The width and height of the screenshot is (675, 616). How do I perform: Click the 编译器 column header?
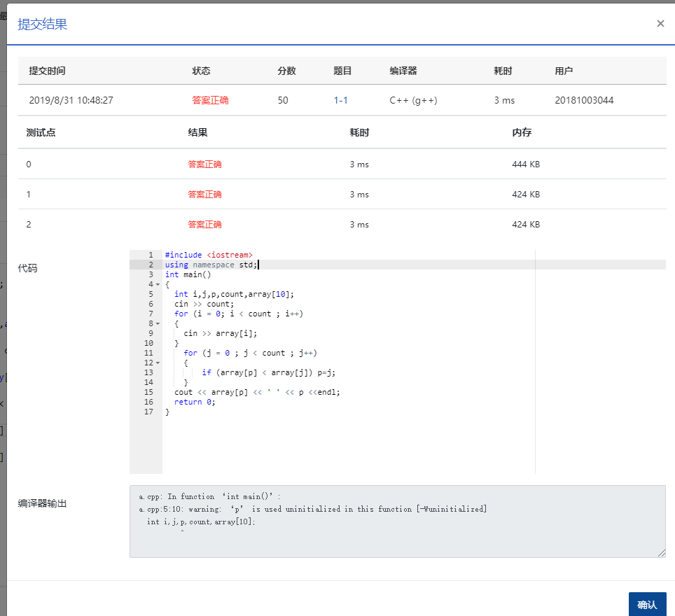pyautogui.click(x=403, y=71)
